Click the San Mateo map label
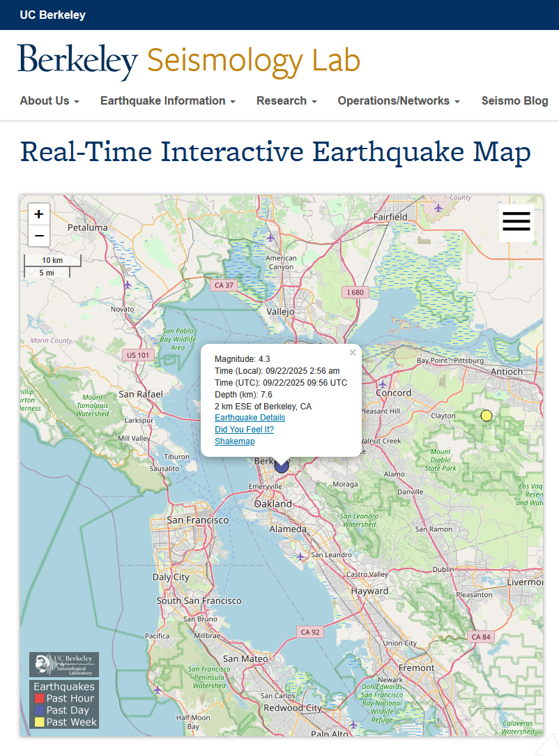559x756 pixels. 245,658
